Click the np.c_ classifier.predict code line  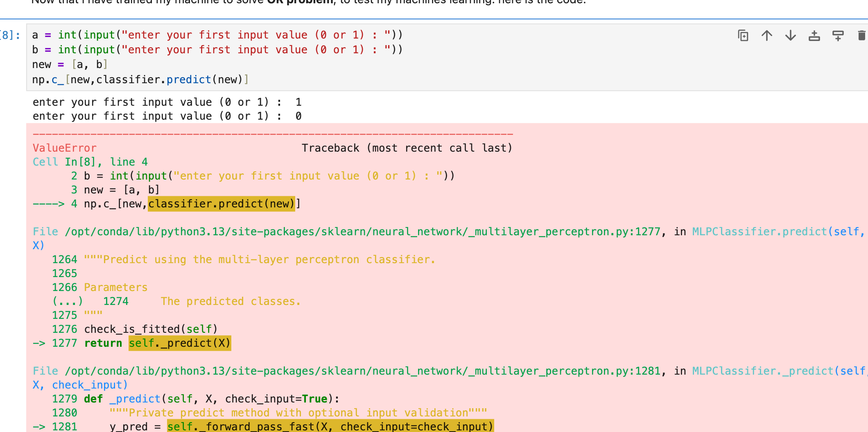(140, 80)
